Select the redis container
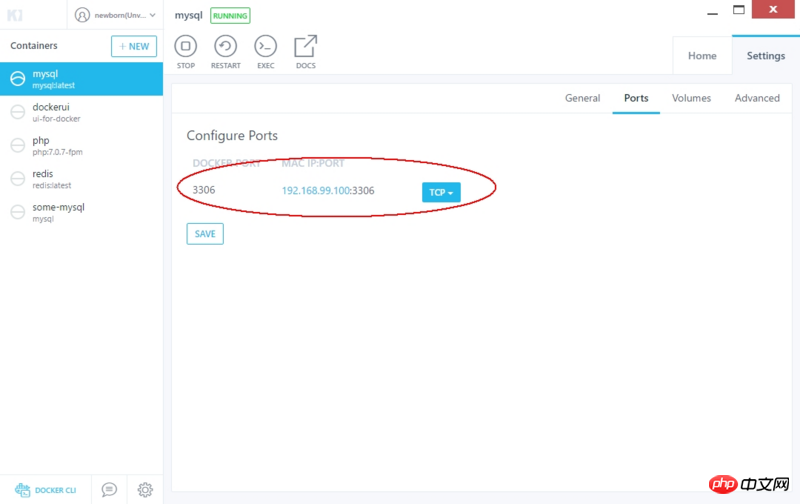Screen dimensions: 800x504 [x=82, y=179]
